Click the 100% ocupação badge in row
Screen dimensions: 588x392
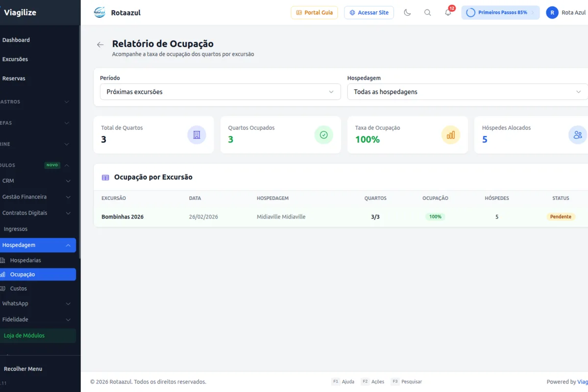click(435, 217)
